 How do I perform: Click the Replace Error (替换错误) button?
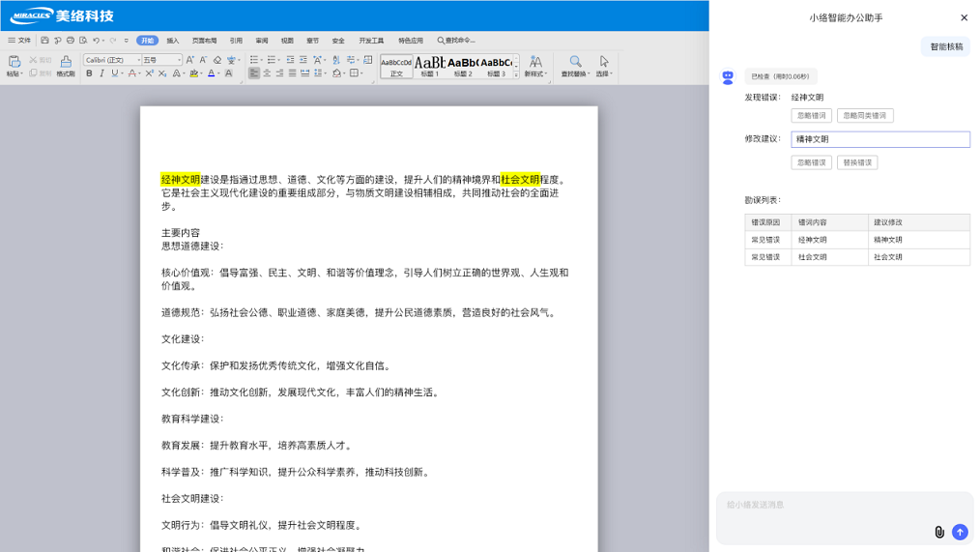click(856, 162)
